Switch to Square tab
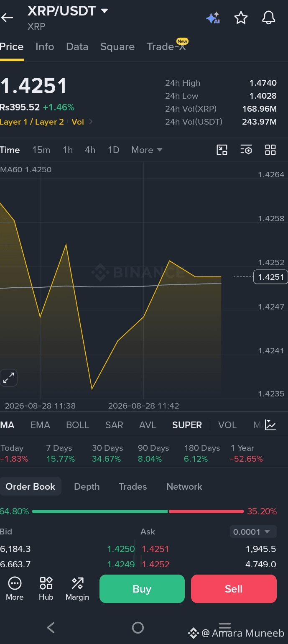Image resolution: width=288 pixels, height=644 pixels. 117,47
